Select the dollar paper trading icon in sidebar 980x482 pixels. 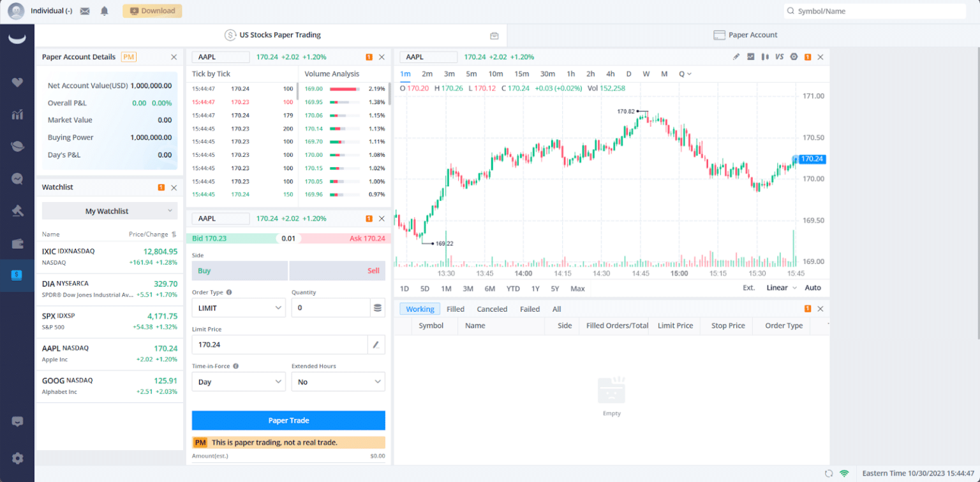click(x=17, y=275)
